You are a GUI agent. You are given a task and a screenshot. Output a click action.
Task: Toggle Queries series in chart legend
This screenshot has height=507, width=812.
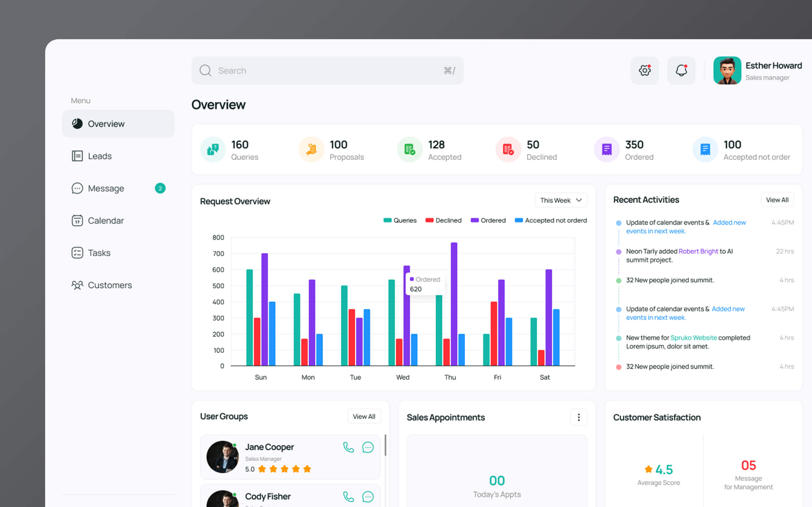coord(400,220)
